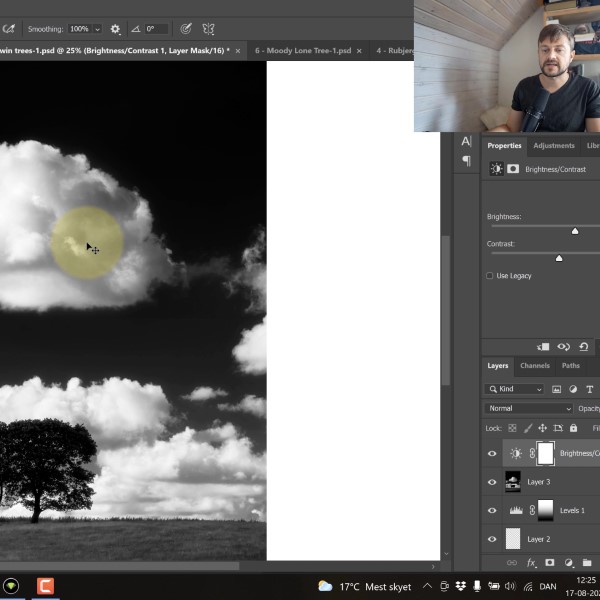The width and height of the screenshot is (600, 600).
Task: Open the smoothing options gear
Action: (x=115, y=29)
